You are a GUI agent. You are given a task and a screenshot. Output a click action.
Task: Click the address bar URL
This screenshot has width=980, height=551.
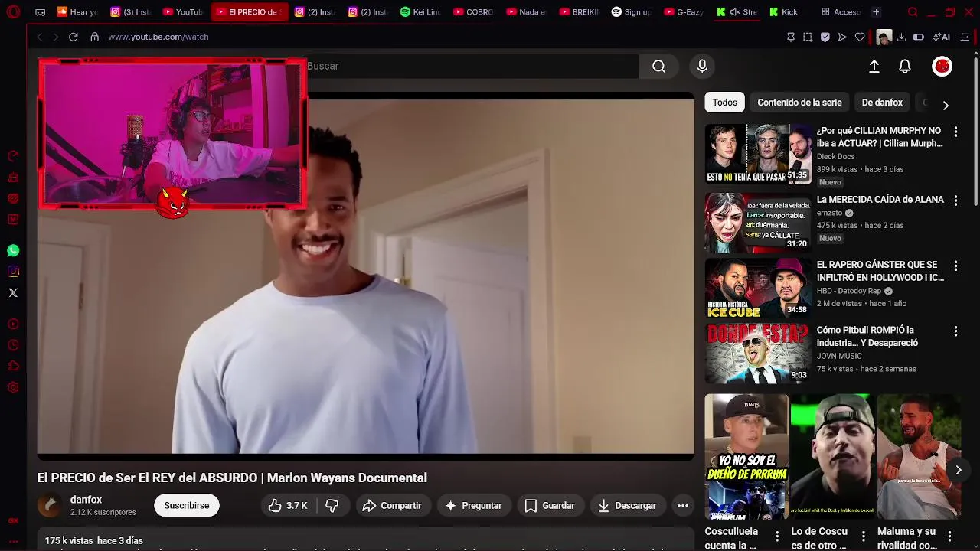pos(158,37)
